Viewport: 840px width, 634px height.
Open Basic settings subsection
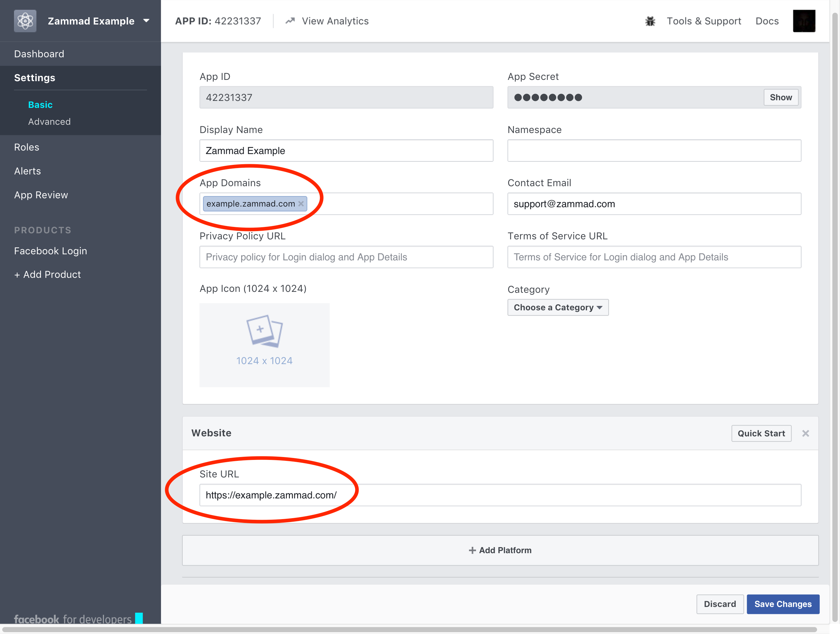pos(40,105)
